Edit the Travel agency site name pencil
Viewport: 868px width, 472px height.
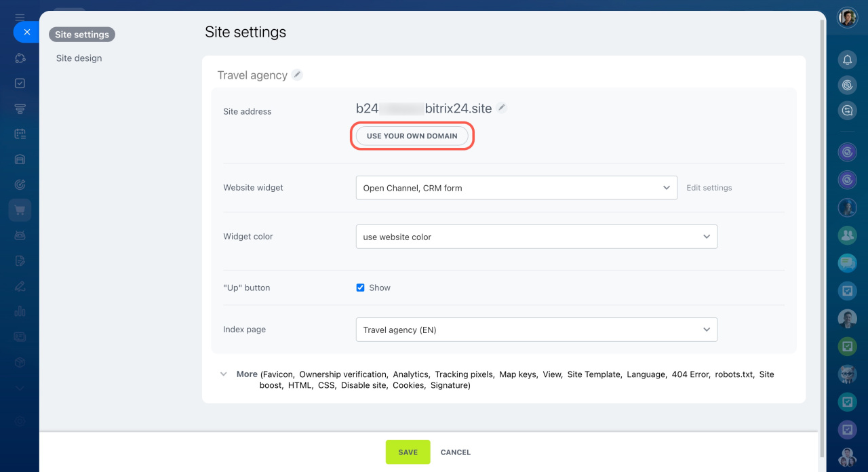(297, 75)
